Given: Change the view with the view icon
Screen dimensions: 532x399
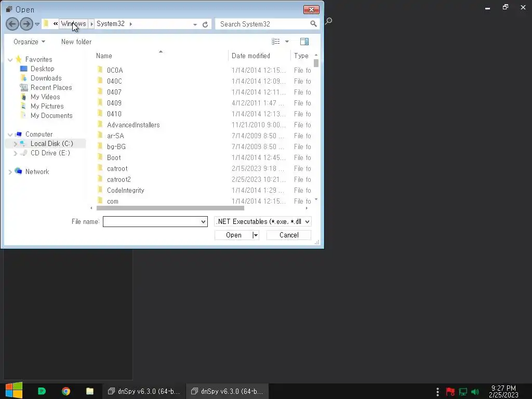Looking at the screenshot, I should coord(275,42).
